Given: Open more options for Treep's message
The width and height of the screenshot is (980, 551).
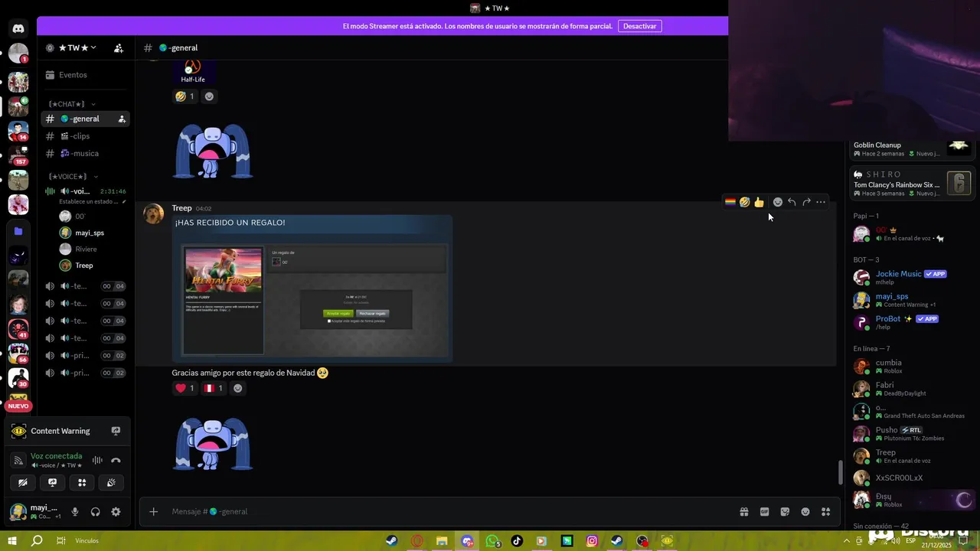Looking at the screenshot, I should [821, 202].
